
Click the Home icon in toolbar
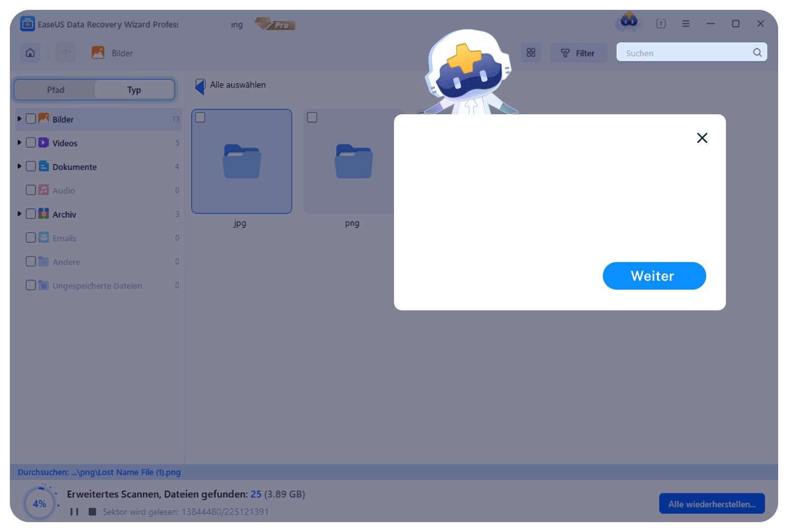30,53
